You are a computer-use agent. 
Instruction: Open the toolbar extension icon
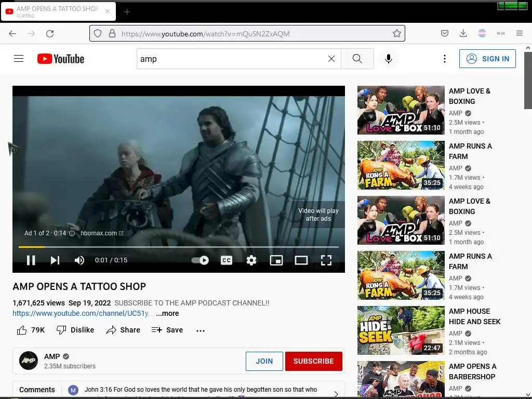(501, 33)
